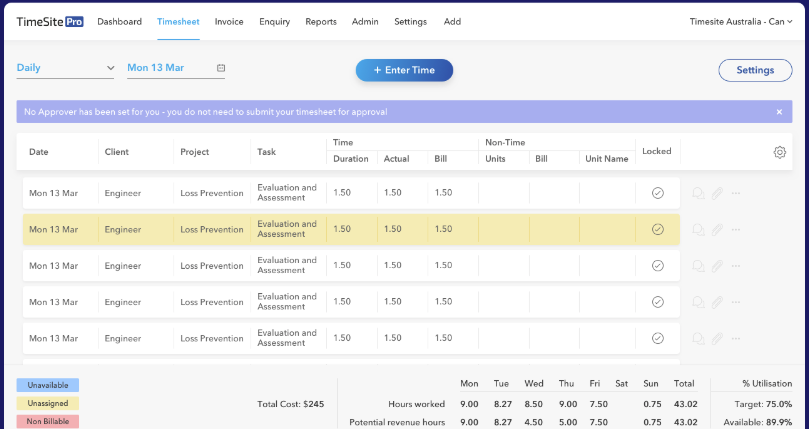
Task: Go to the Invoice tab
Action: click(x=229, y=21)
